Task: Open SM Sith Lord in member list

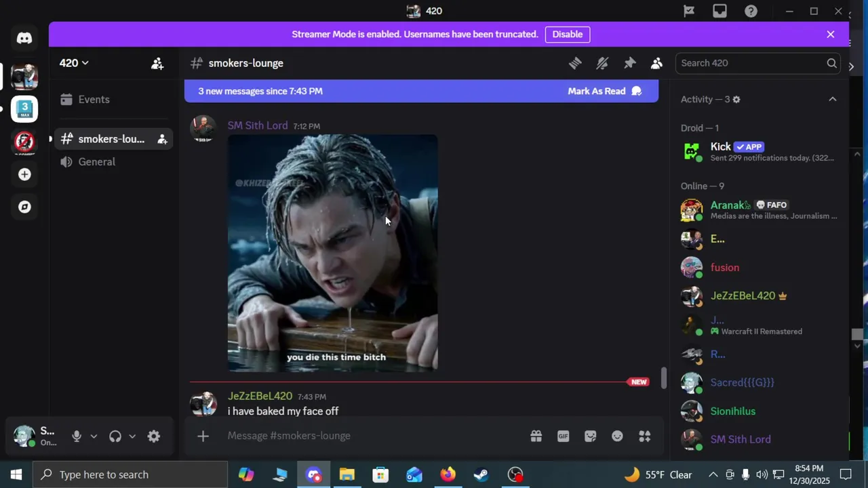Action: (759, 440)
